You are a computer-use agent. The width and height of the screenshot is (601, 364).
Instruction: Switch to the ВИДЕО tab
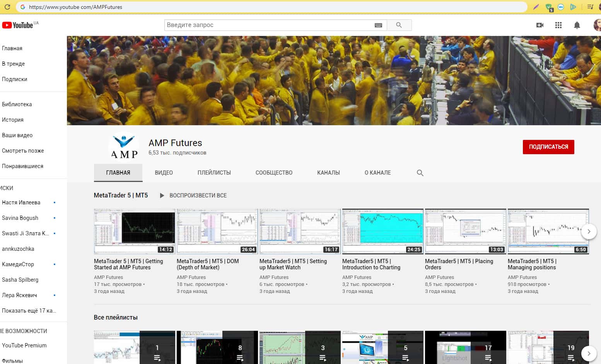[164, 173]
